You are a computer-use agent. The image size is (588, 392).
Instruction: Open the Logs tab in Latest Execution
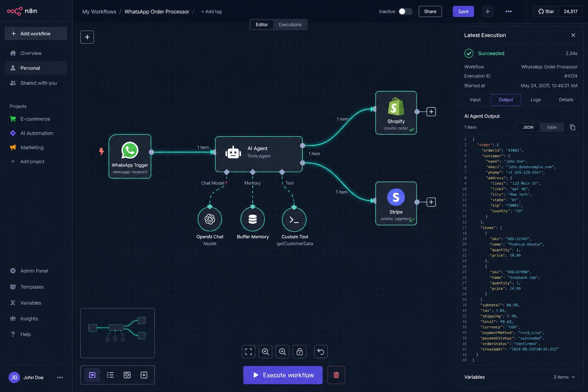536,100
